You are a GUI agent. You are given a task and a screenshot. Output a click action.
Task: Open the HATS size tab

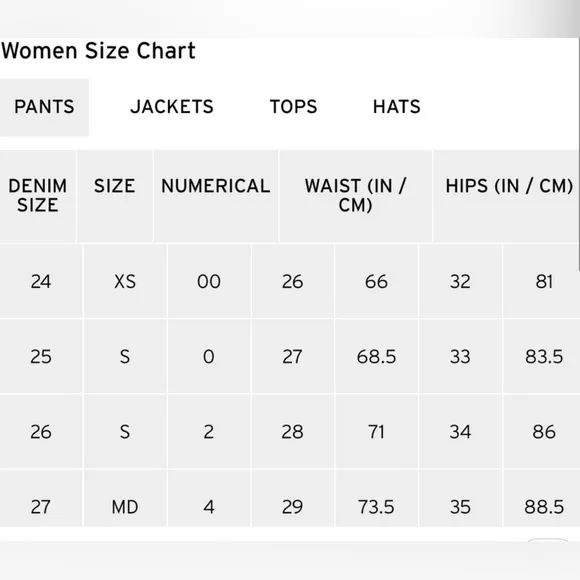tap(397, 107)
